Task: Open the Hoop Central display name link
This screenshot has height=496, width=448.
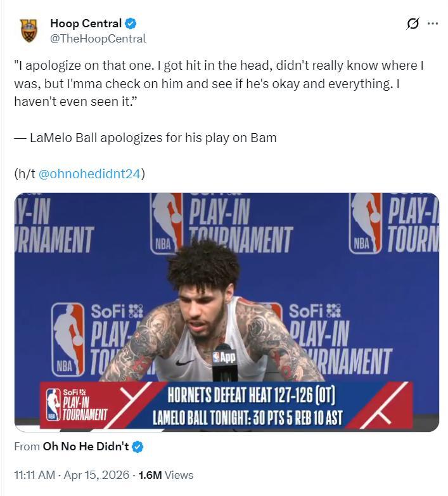Action: pyautogui.click(x=86, y=23)
